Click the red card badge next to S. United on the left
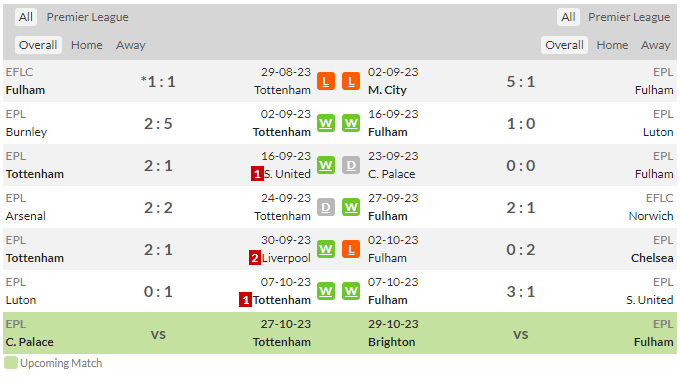The width and height of the screenshot is (680, 383). pos(257,174)
